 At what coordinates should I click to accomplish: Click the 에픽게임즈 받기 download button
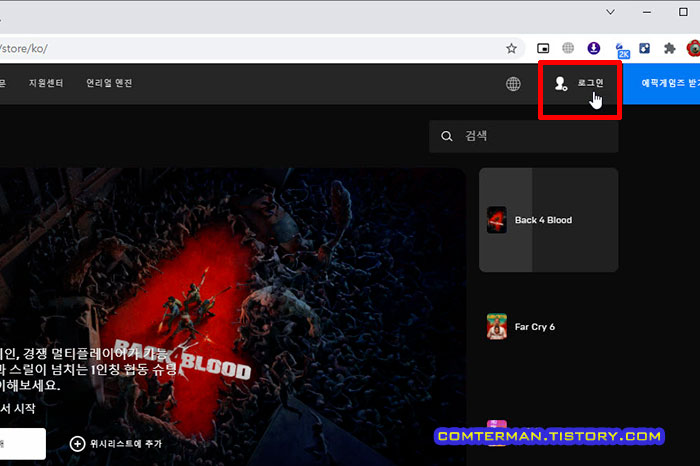[x=662, y=83]
